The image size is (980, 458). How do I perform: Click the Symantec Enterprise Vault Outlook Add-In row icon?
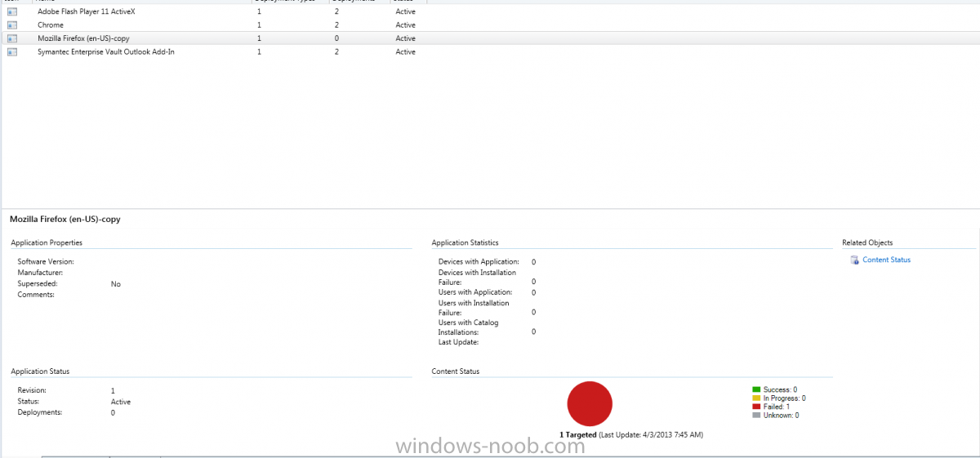point(12,52)
